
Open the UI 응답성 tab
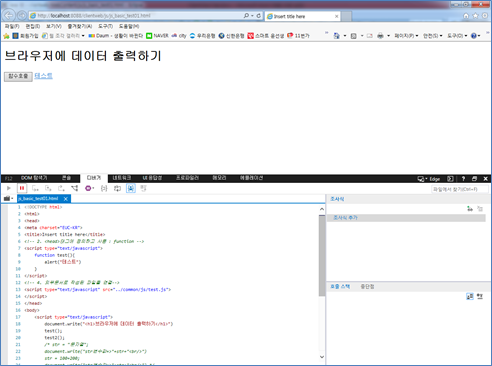[152, 178]
